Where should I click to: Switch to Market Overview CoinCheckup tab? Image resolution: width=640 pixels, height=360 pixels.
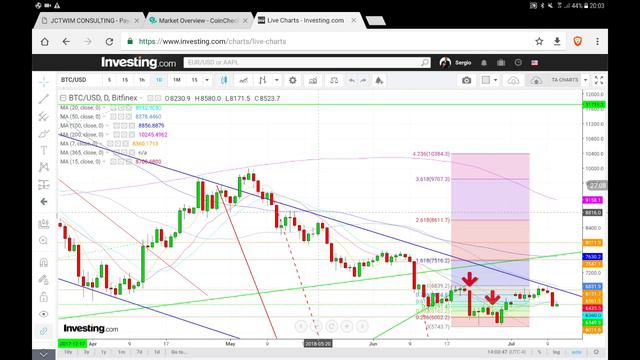click(199, 20)
